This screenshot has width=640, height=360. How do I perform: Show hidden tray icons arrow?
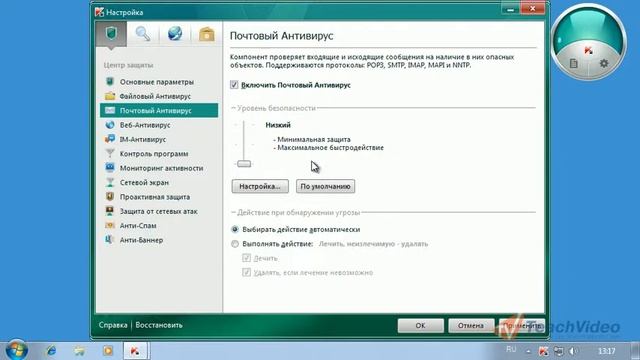[x=529, y=351]
